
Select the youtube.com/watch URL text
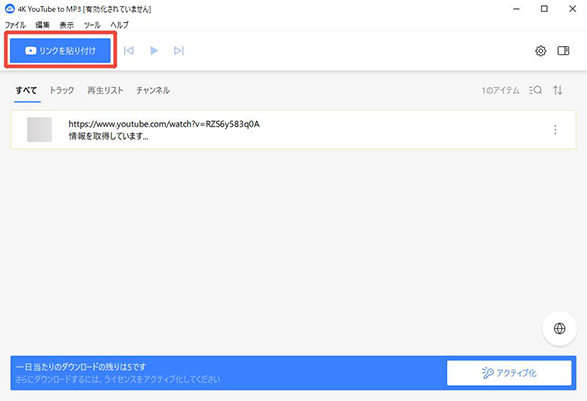click(x=164, y=124)
